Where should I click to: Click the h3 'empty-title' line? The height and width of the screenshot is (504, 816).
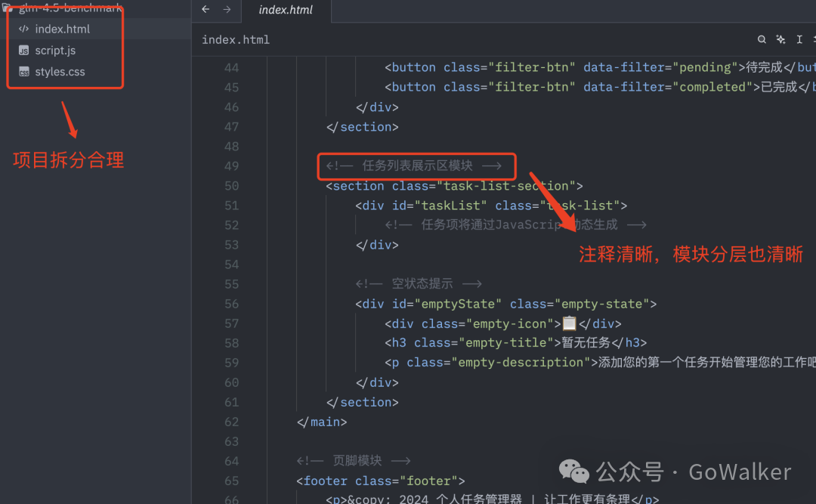(x=516, y=343)
